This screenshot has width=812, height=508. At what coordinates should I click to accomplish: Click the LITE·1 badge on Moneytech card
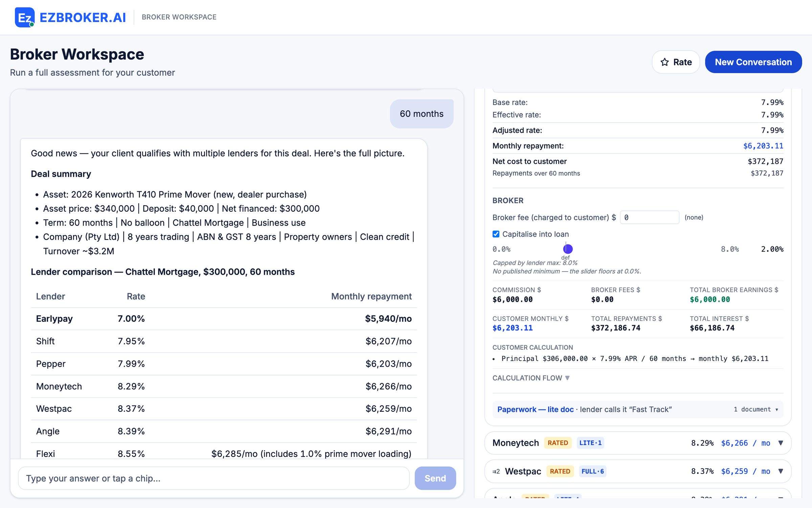[x=590, y=443]
